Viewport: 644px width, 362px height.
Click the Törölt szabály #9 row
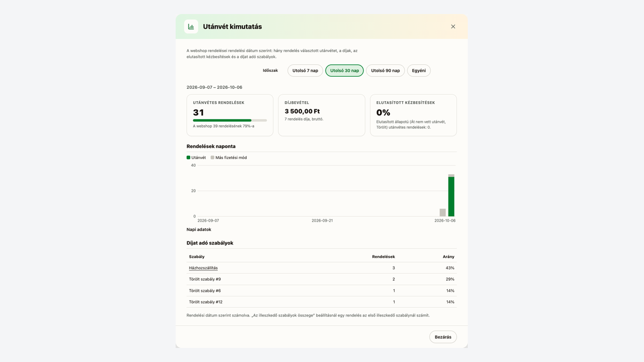point(321,279)
